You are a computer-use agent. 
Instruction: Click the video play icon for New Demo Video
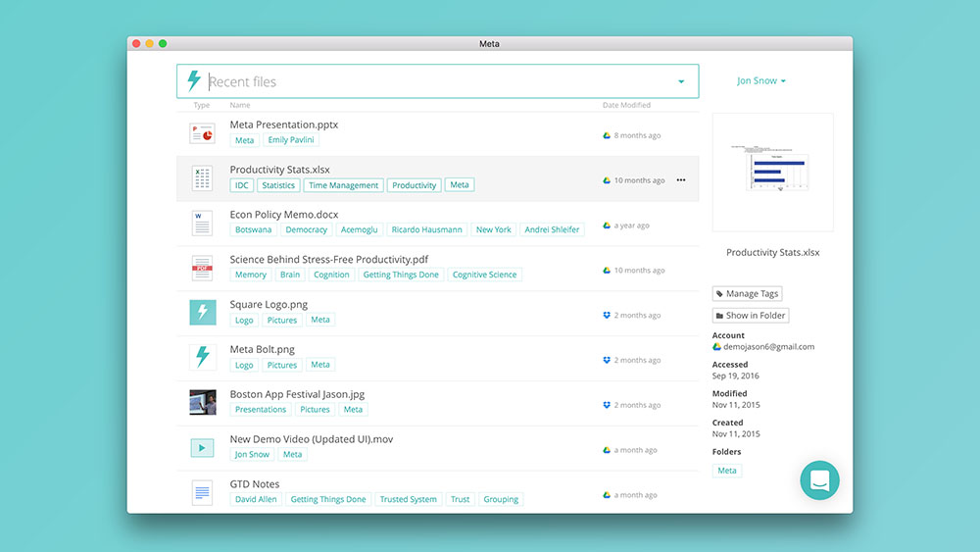click(x=202, y=448)
